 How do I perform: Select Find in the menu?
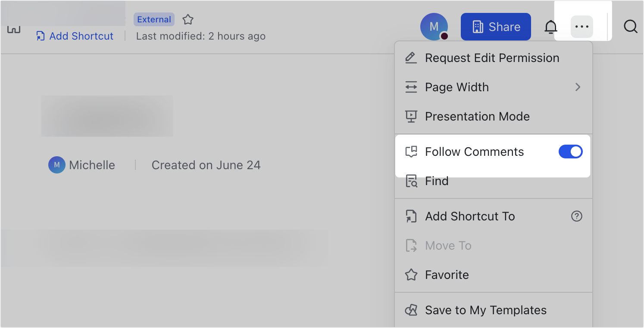click(x=494, y=181)
